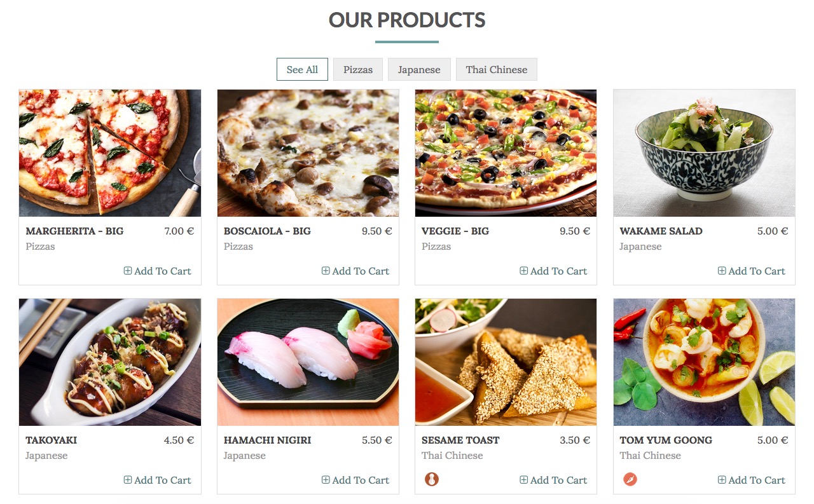This screenshot has height=504, width=814.
Task: Click the Boscaiola - Big product name
Action: point(267,231)
